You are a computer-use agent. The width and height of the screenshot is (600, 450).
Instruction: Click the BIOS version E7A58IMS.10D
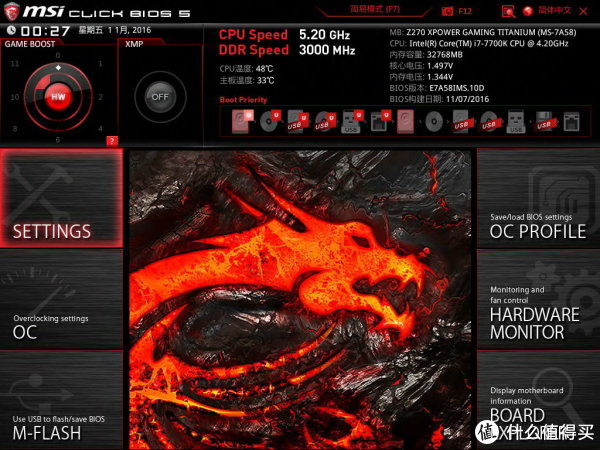(457, 88)
